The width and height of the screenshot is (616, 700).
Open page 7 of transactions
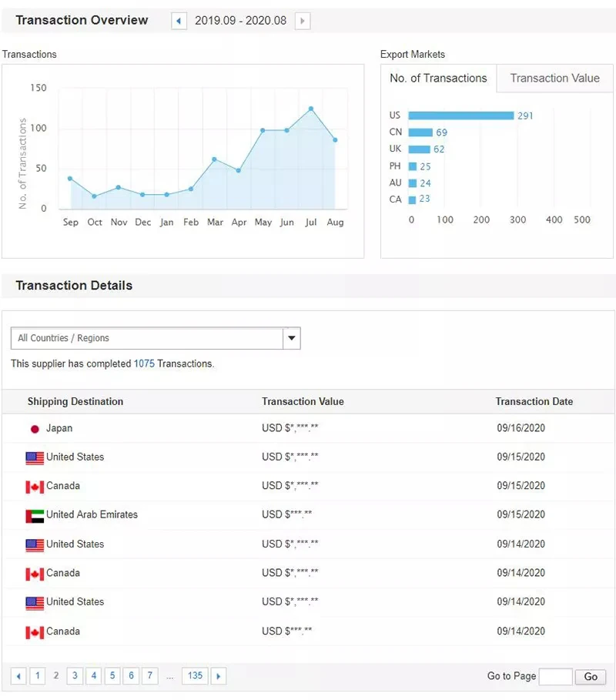click(150, 676)
